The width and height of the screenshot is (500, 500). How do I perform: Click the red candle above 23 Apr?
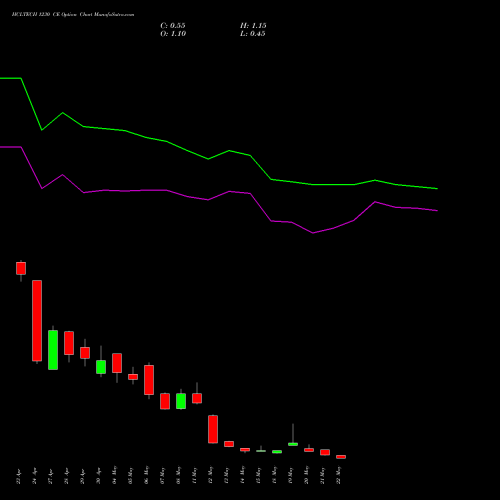coord(21,268)
